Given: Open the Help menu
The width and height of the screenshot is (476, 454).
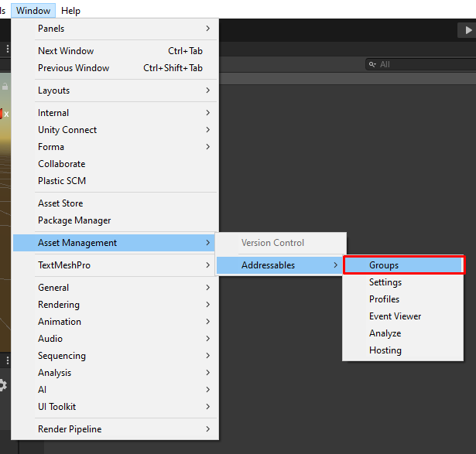Looking at the screenshot, I should click(70, 11).
